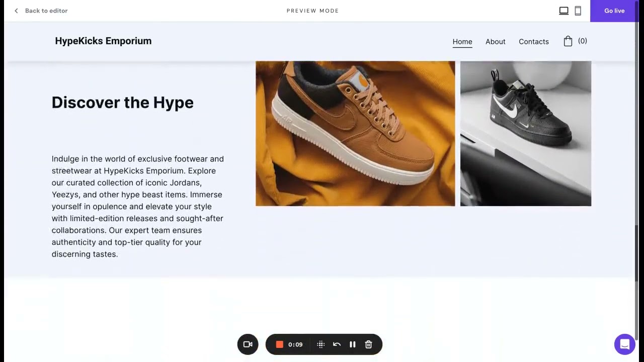Open the Home menu item
This screenshot has height=362, width=644.
462,42
